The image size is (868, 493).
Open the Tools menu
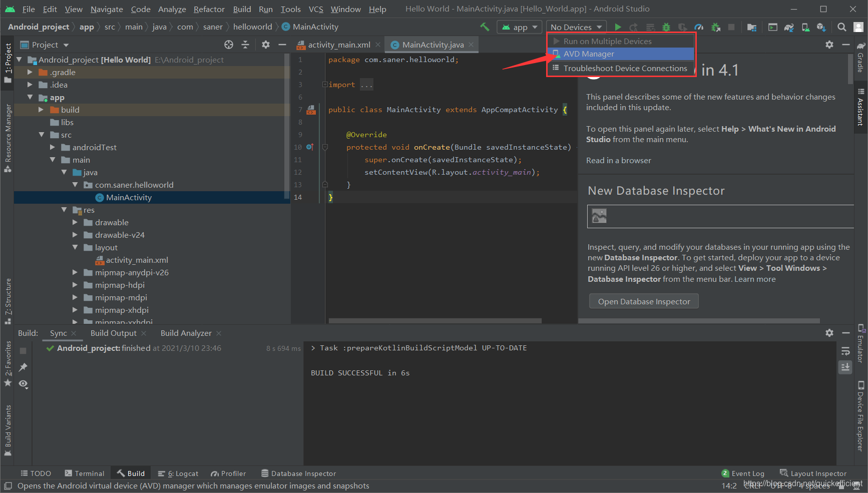tap(290, 9)
